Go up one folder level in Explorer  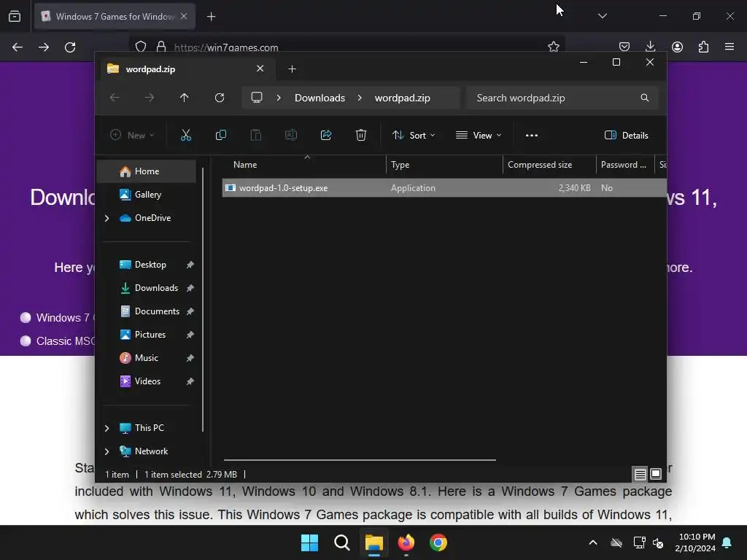click(x=185, y=98)
